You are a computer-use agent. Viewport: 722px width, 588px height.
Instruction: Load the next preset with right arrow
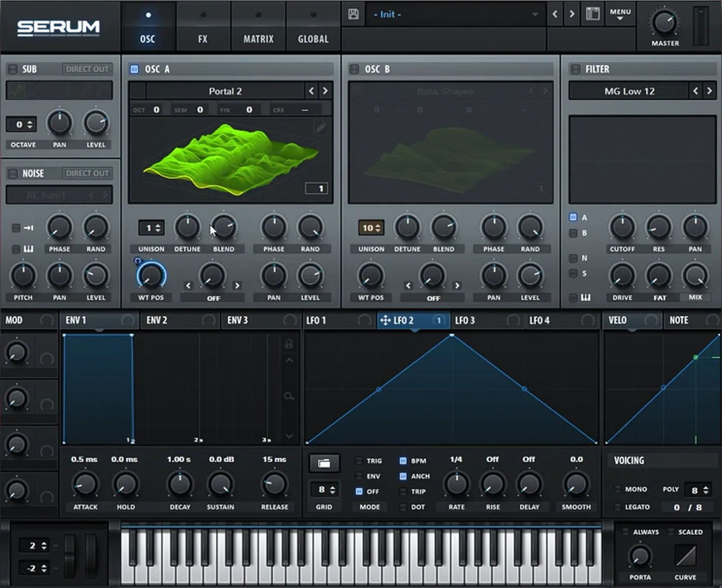click(x=572, y=14)
